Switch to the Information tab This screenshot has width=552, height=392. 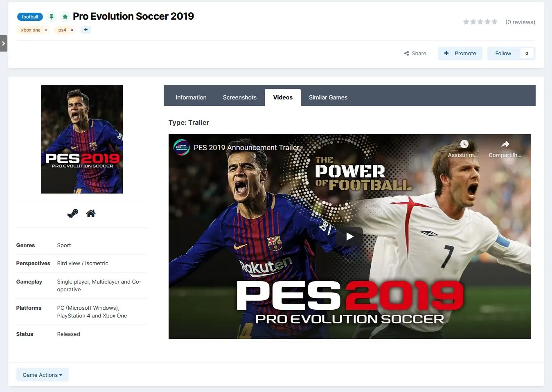click(191, 97)
